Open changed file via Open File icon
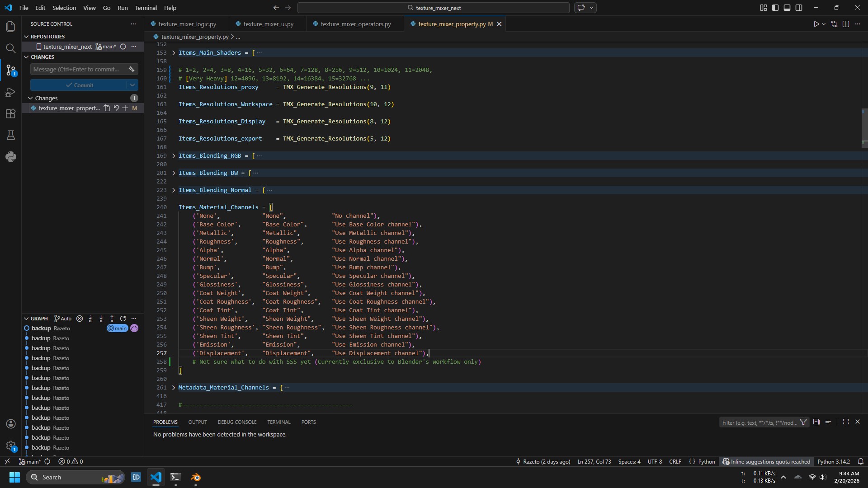 pos(107,108)
